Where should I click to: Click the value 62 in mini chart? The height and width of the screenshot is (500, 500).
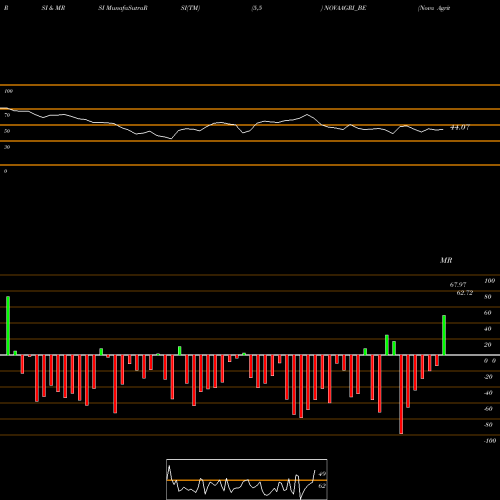[x=322, y=486]
